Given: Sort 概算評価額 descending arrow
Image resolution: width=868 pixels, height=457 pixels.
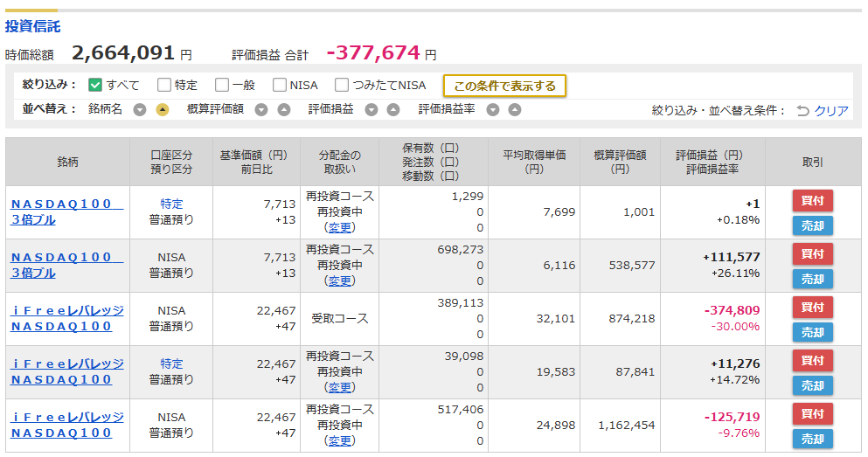Looking at the screenshot, I should pos(261,109).
